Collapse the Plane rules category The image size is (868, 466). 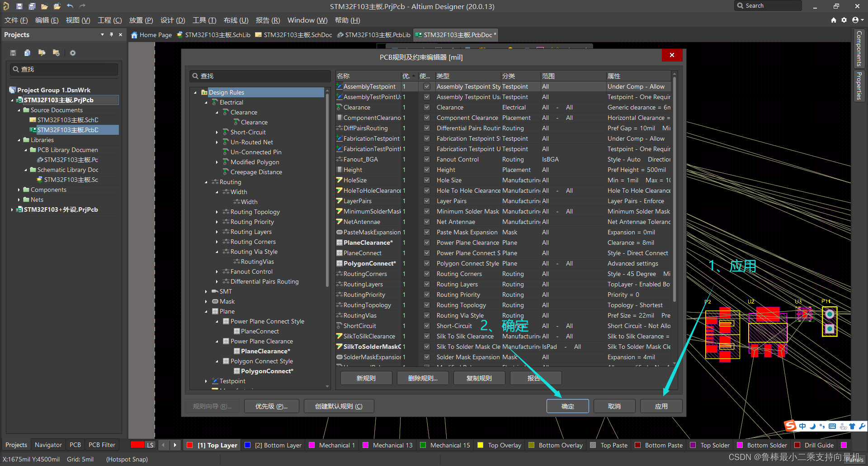[206, 312]
